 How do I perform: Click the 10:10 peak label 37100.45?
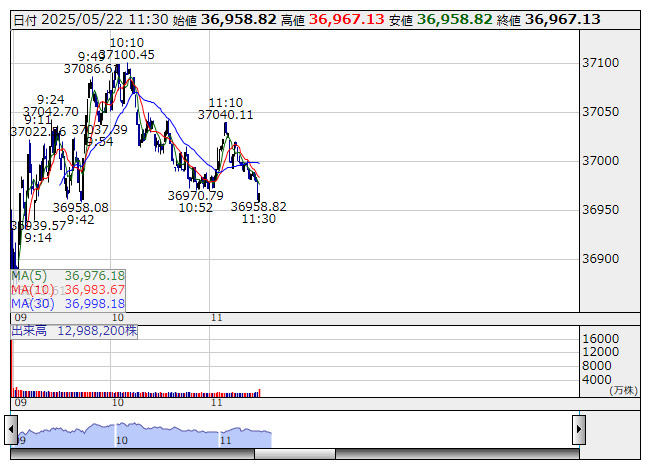tap(127, 55)
